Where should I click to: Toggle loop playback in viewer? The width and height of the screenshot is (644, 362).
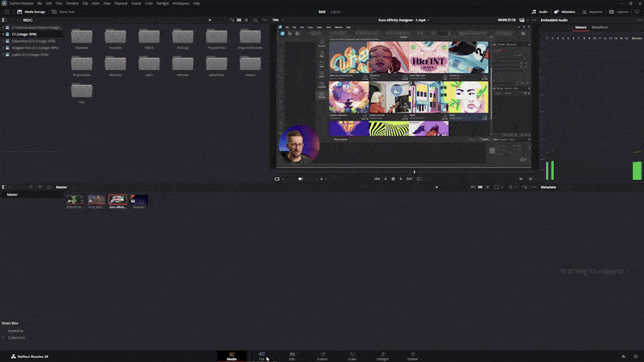419,179
